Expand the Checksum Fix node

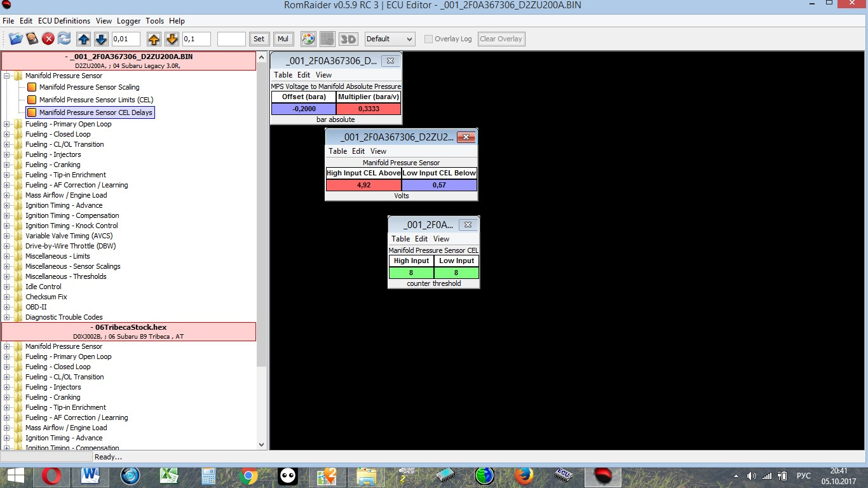click(x=8, y=297)
